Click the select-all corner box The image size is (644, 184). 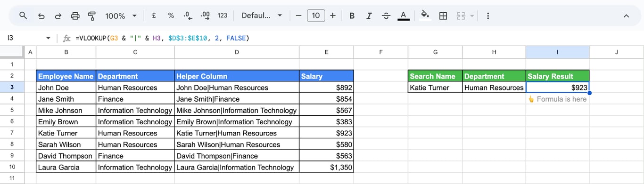click(12, 52)
